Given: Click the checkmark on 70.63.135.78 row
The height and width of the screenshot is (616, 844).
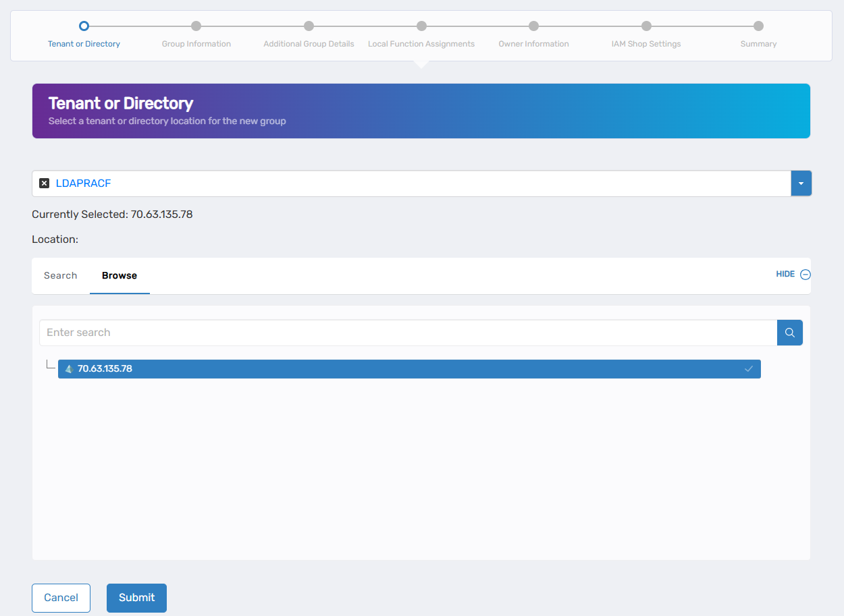Looking at the screenshot, I should coord(748,369).
